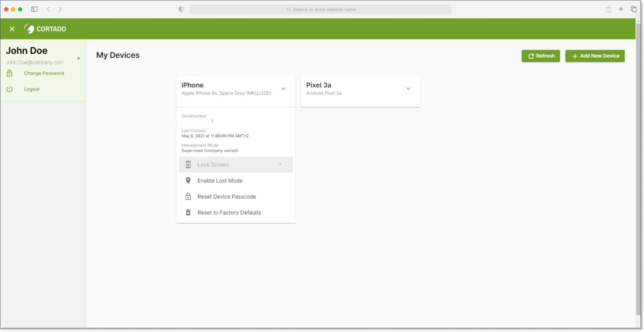Click the Supervised (company owned) value
Viewport: 644px width, 332px height.
[x=210, y=151]
